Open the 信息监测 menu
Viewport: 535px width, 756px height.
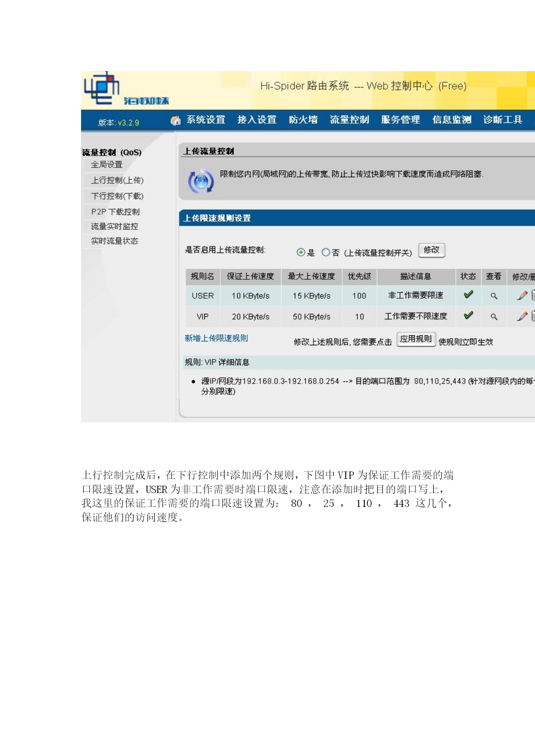(x=452, y=120)
